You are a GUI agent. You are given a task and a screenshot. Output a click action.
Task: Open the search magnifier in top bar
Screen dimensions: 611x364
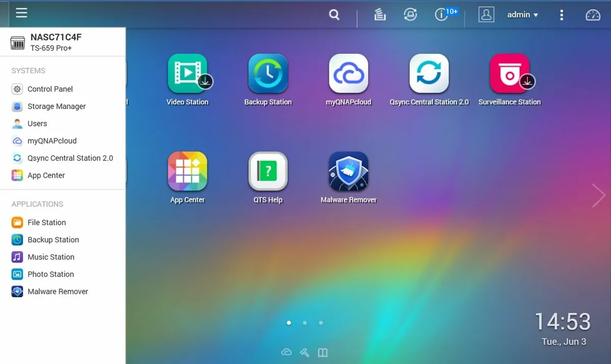[334, 15]
